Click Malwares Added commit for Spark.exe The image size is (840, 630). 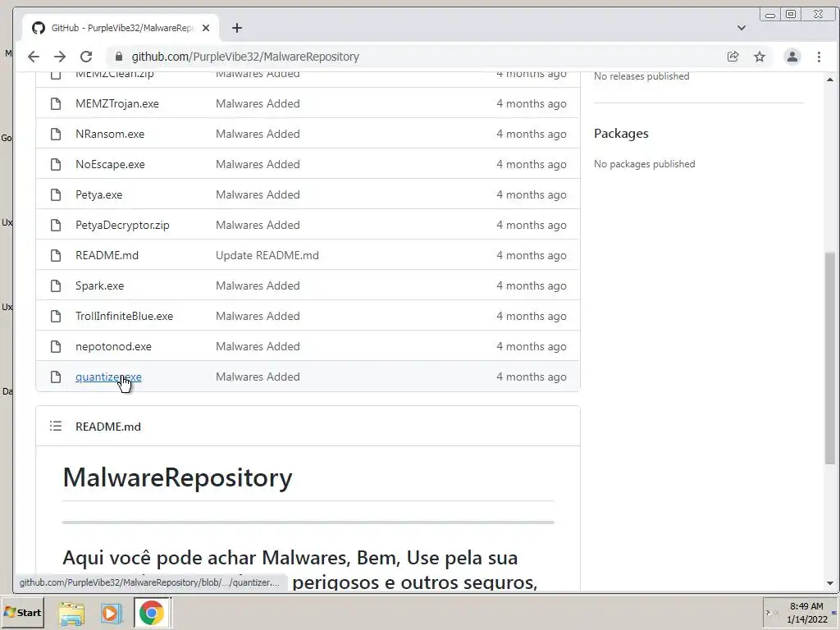(x=258, y=285)
